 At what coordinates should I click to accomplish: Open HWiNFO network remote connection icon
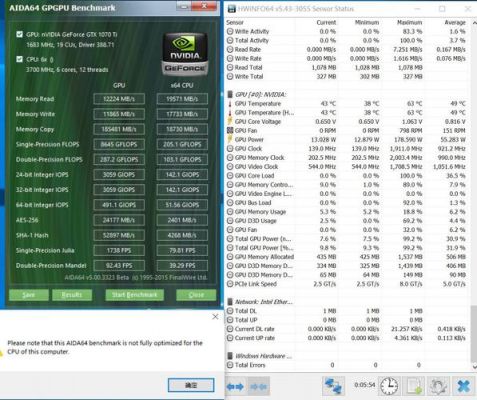[x=334, y=386]
